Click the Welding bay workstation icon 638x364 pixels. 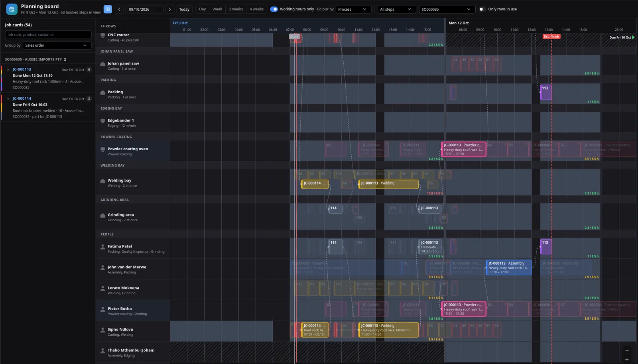point(102,181)
